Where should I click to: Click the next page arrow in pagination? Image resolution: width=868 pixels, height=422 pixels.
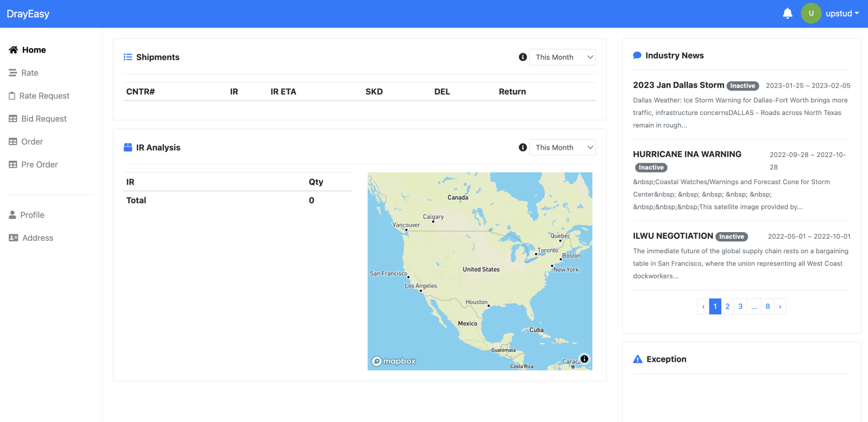[x=780, y=307]
